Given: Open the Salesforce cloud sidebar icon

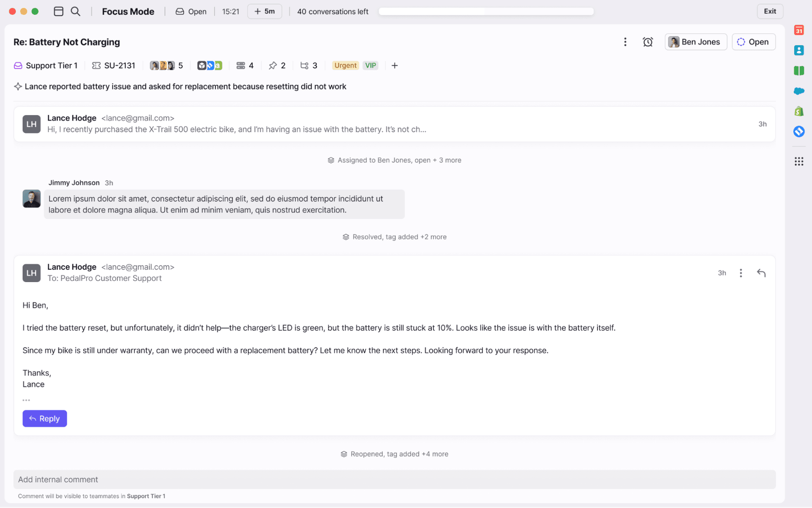Looking at the screenshot, I should tap(798, 91).
